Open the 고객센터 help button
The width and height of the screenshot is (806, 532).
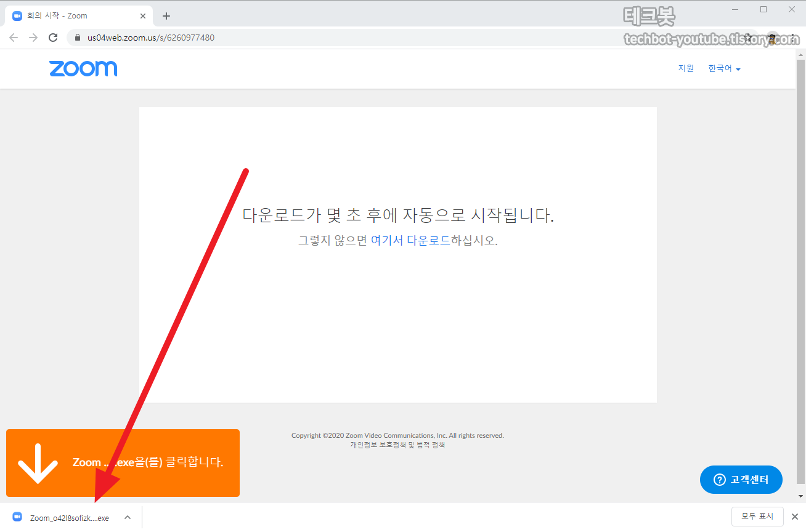(741, 480)
